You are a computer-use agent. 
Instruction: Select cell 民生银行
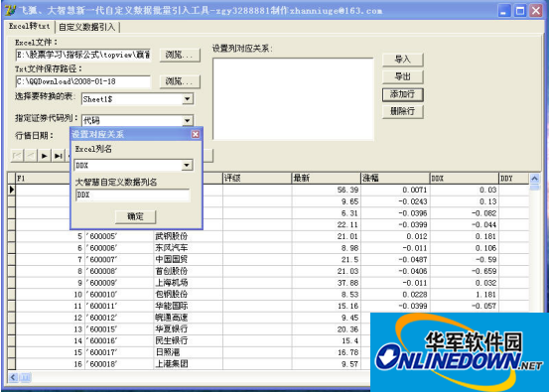click(188, 340)
